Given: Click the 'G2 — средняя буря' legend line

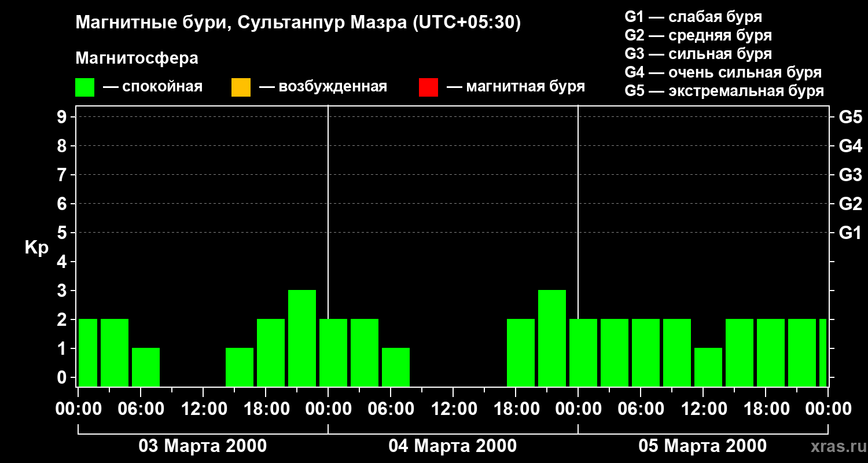Looking at the screenshot, I should tap(698, 35).
